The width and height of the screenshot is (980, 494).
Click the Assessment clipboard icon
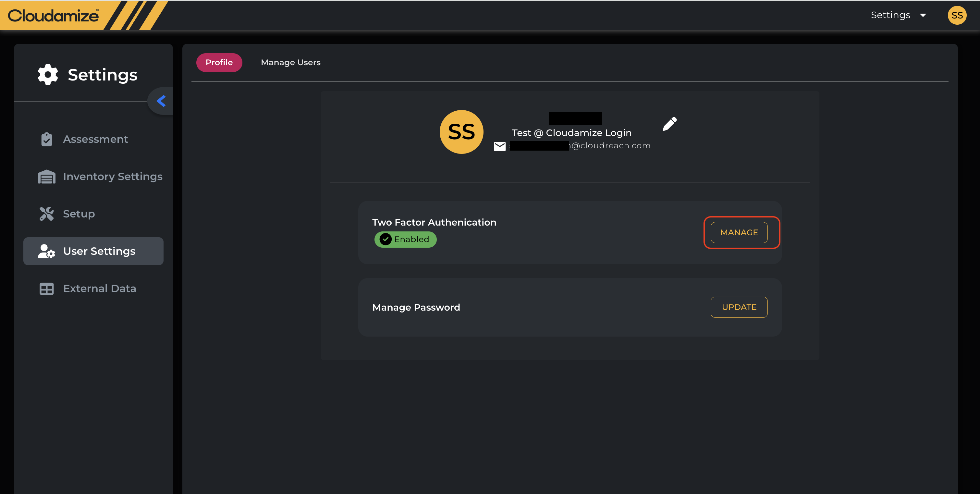tap(46, 139)
